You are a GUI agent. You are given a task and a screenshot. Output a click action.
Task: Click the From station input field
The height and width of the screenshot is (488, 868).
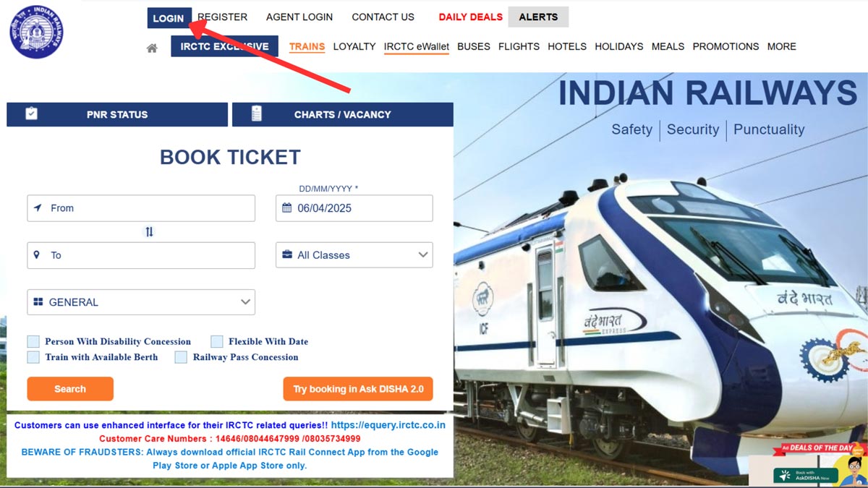click(141, 208)
